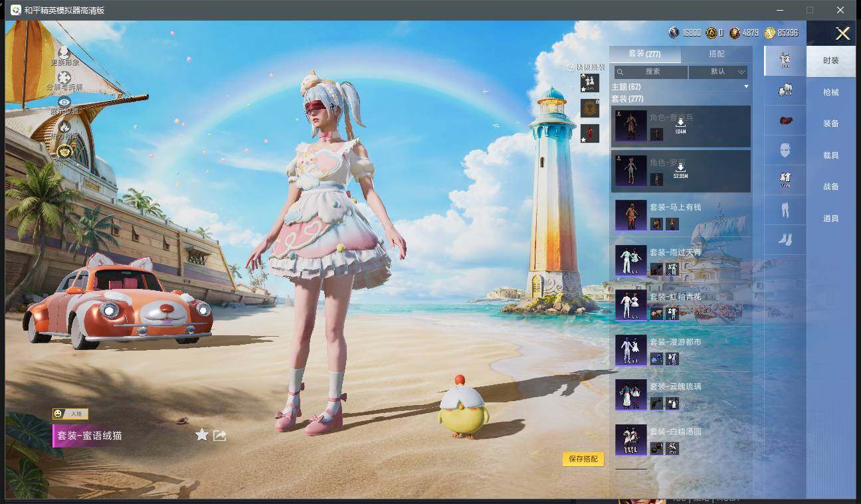
Task: Close the wardrobe with the gold X
Action: click(x=842, y=33)
